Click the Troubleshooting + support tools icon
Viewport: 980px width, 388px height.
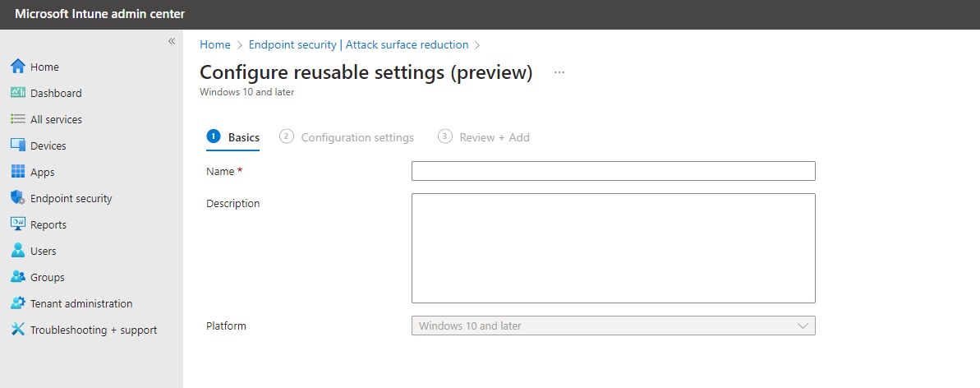[x=18, y=329]
